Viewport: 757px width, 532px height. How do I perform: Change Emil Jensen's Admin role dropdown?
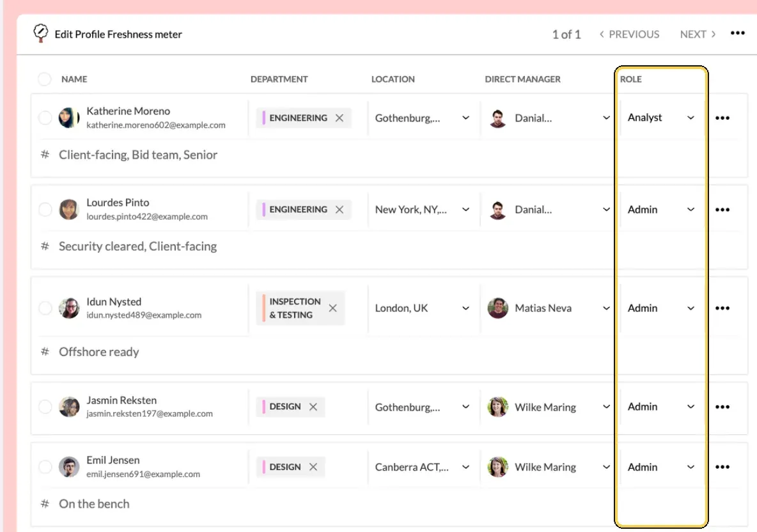pyautogui.click(x=661, y=467)
